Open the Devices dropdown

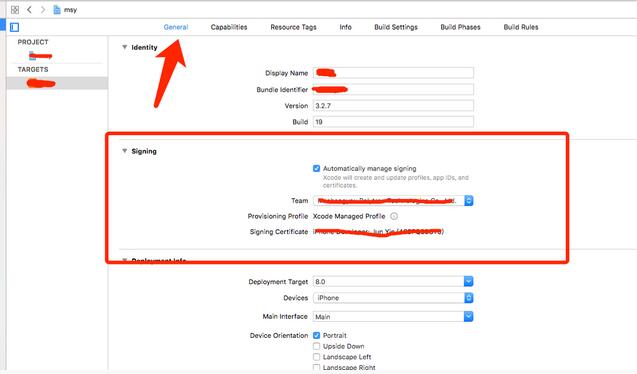393,298
